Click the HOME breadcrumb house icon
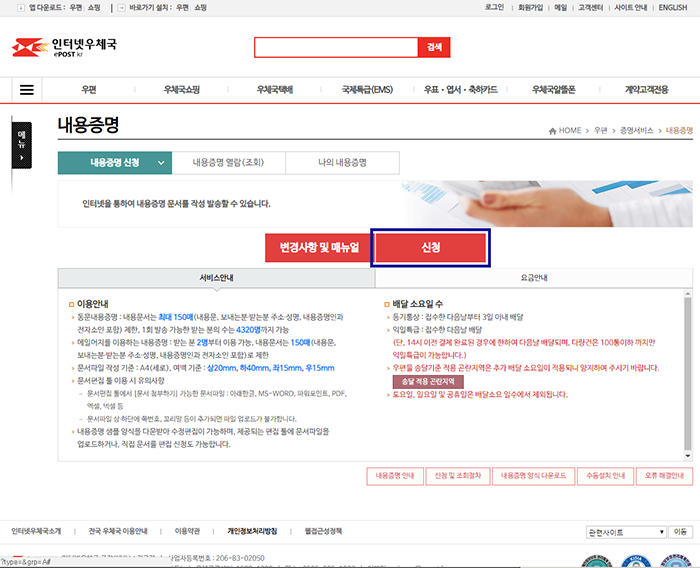This screenshot has height=568, width=700. (552, 131)
